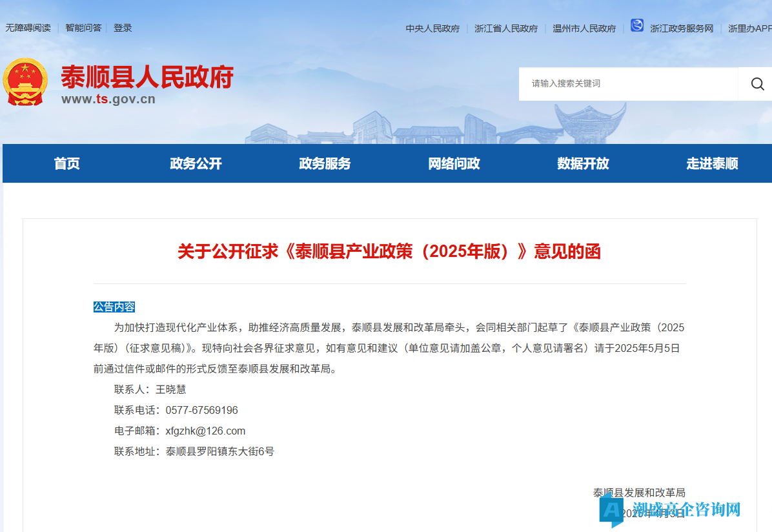772x532 pixels.
Task: Open the 智能问答 smart Q&A service
Action: (x=83, y=28)
